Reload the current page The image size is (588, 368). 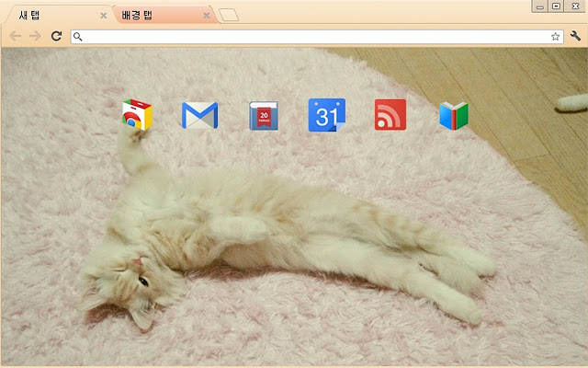point(56,36)
